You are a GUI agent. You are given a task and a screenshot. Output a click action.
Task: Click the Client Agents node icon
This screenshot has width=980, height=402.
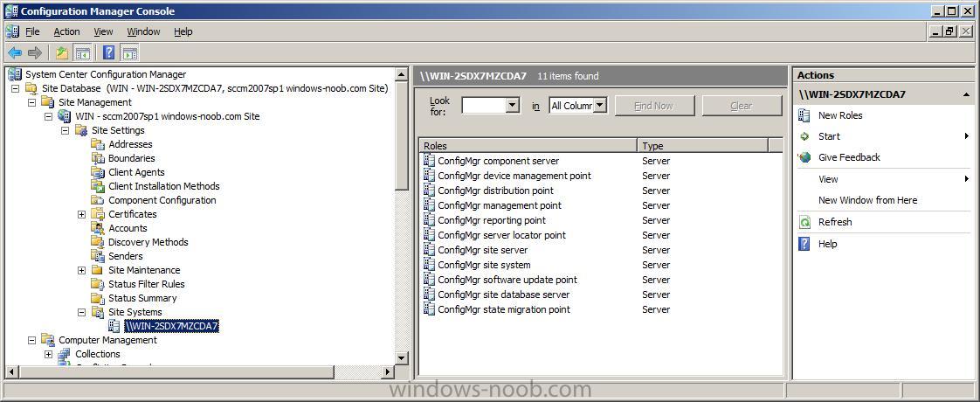click(x=98, y=172)
